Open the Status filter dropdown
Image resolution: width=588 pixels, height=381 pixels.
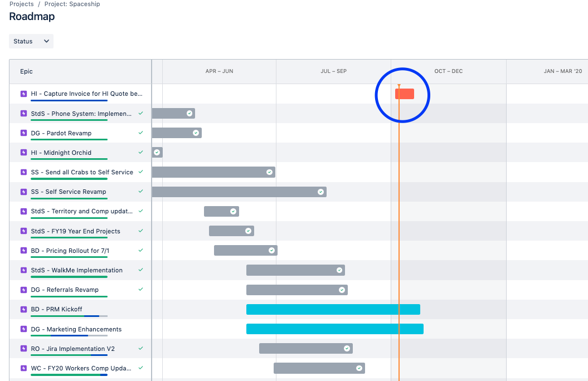(x=31, y=41)
